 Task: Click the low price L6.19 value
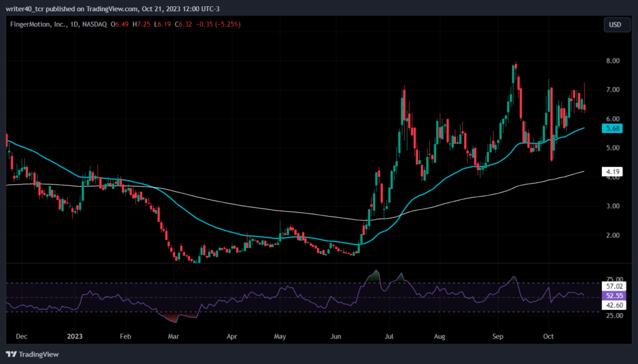tap(163, 24)
